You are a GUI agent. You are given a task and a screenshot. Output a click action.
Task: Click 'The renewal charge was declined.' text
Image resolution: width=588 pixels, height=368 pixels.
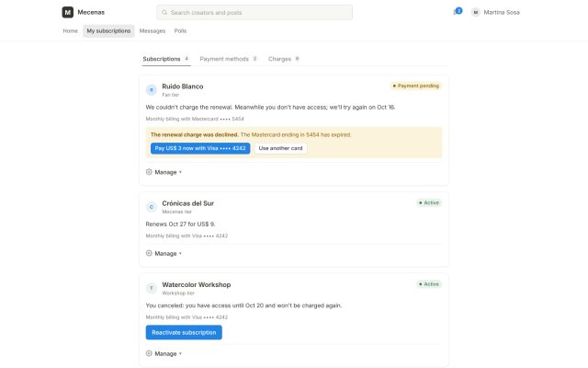(x=195, y=135)
